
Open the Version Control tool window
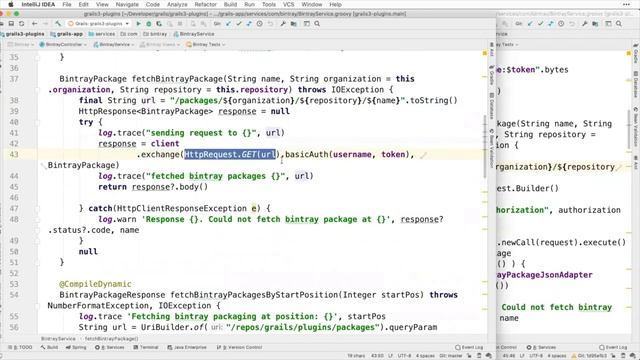point(240,347)
